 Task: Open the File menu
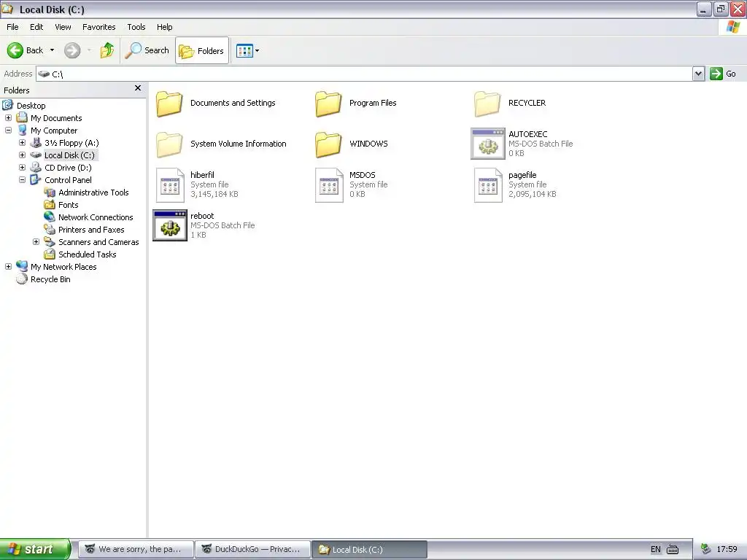click(x=12, y=27)
